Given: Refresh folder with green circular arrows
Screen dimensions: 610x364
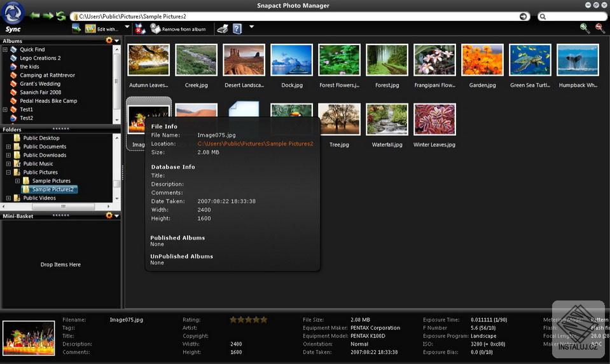Looking at the screenshot, I should [x=60, y=16].
